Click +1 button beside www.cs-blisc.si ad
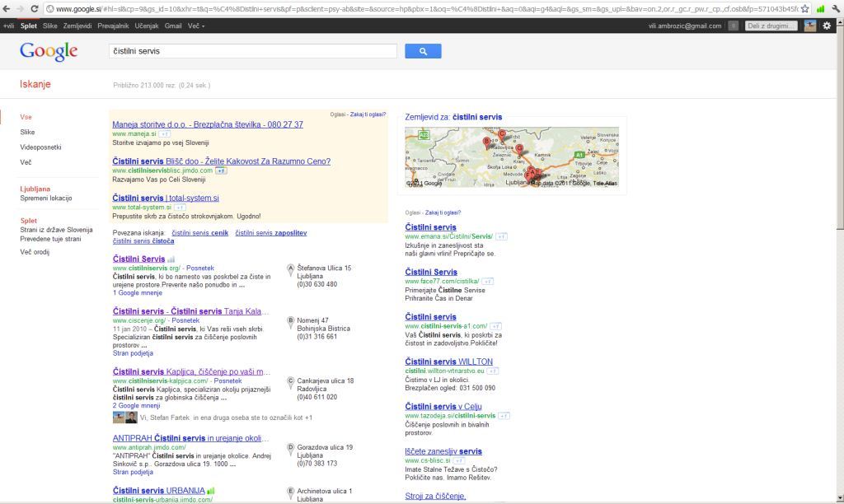Screen dimensions: 844x504 [x=459, y=460]
